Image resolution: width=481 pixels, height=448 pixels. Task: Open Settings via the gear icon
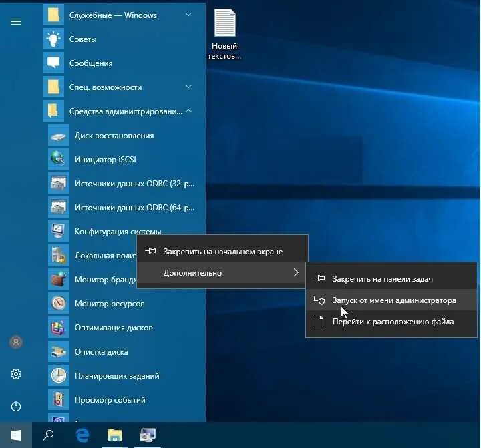pyautogui.click(x=16, y=374)
